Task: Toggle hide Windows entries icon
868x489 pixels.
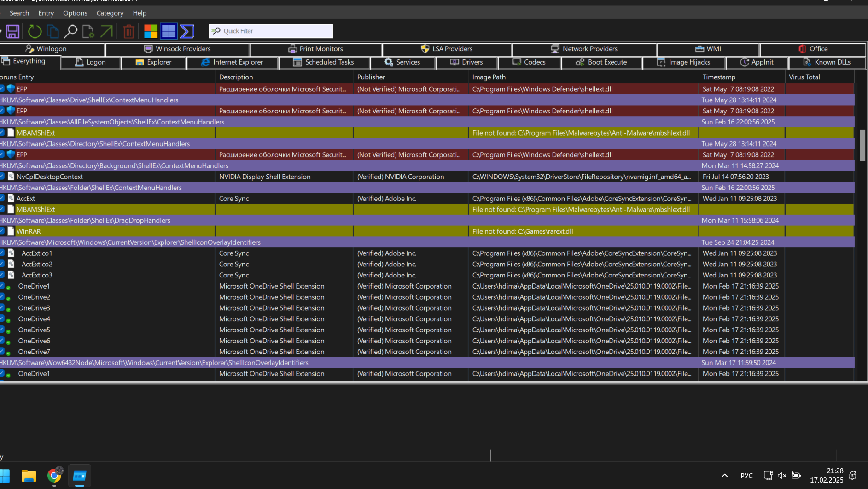Action: 169,31
